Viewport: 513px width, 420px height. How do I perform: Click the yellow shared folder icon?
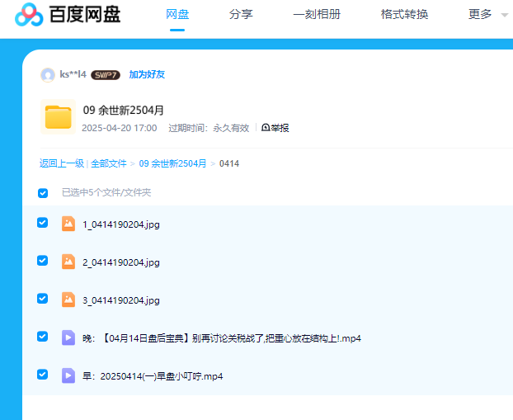pyautogui.click(x=58, y=117)
